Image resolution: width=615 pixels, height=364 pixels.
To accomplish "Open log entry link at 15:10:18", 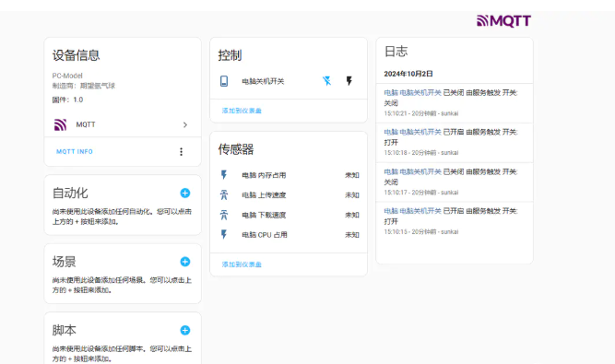I will point(413,132).
